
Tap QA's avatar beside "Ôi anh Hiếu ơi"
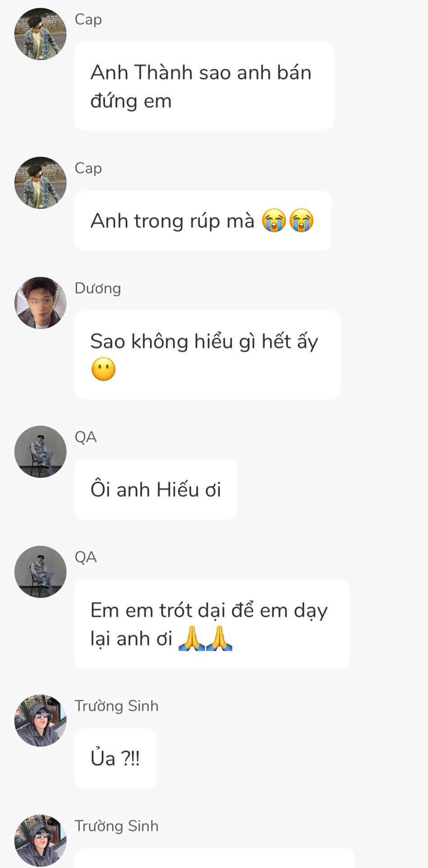tap(40, 452)
